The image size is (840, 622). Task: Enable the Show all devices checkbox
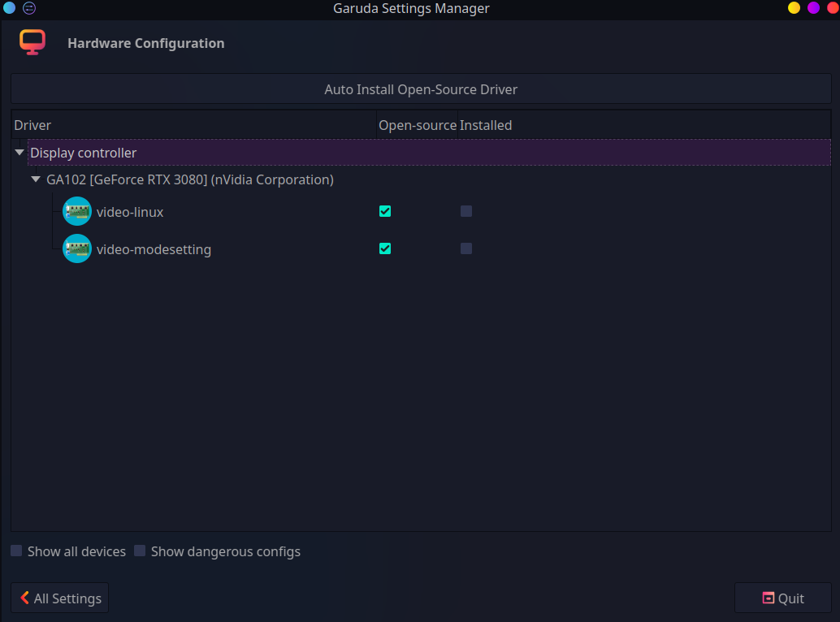(16, 551)
